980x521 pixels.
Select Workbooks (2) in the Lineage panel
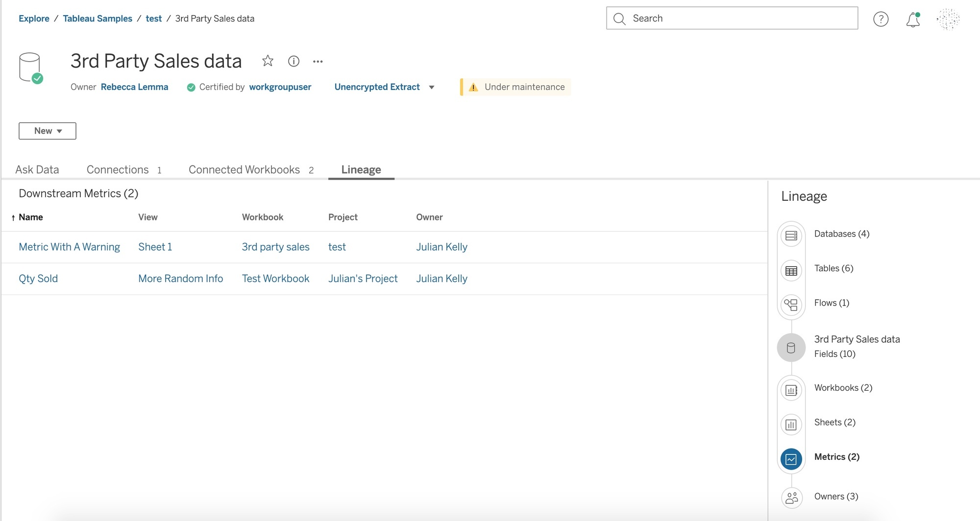843,388
